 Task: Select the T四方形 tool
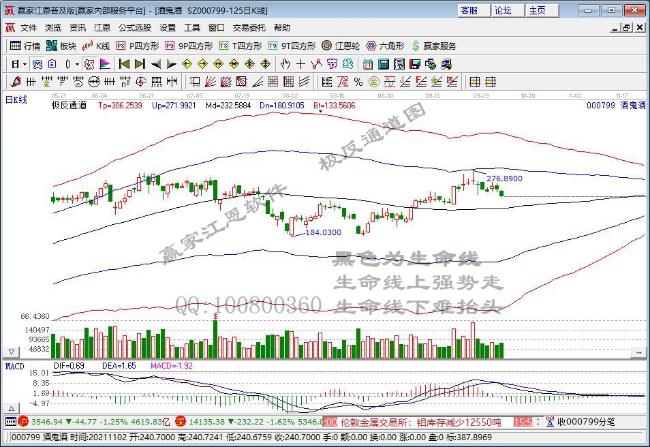(240, 46)
